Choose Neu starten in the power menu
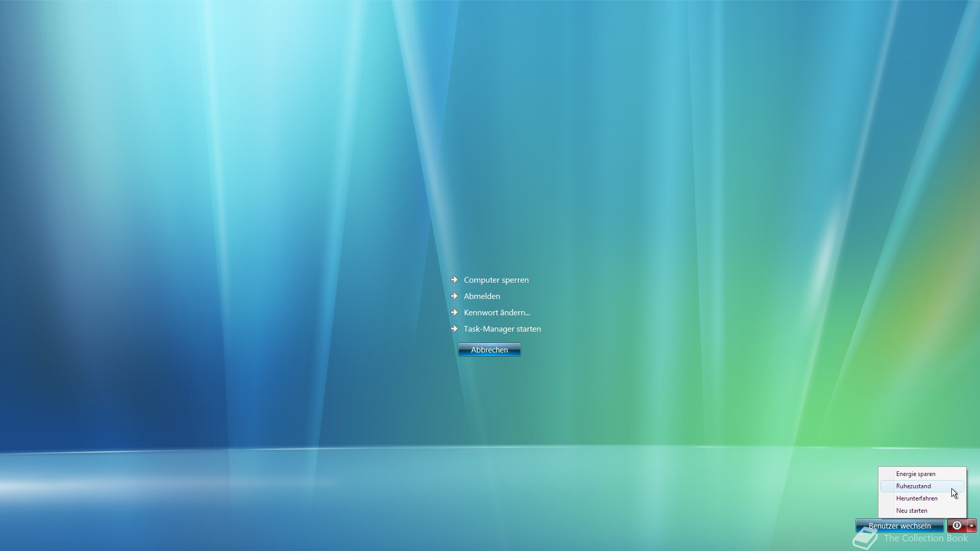Screen dimensions: 980x551 tap(922, 511)
